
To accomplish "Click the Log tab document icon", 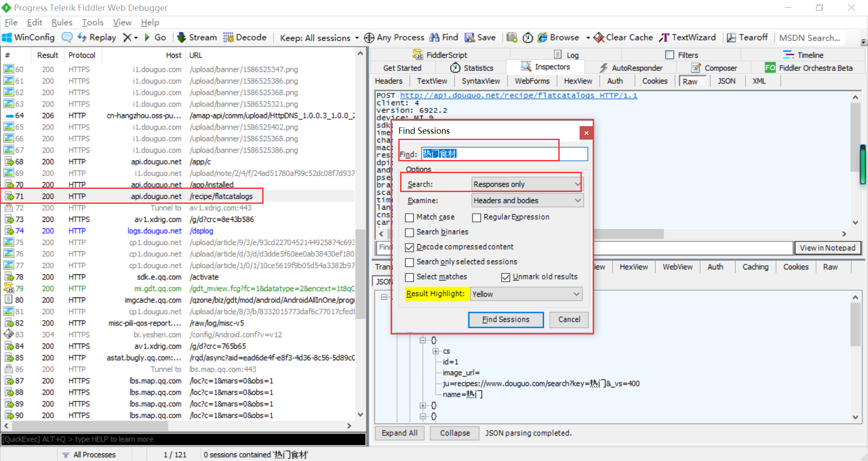I will click(558, 55).
